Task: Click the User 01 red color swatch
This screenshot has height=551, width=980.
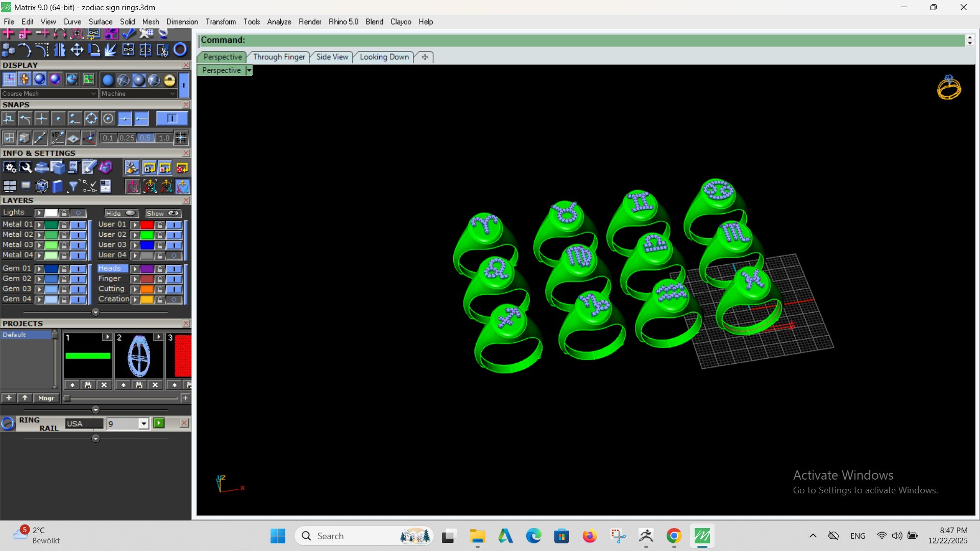Action: tap(147, 225)
